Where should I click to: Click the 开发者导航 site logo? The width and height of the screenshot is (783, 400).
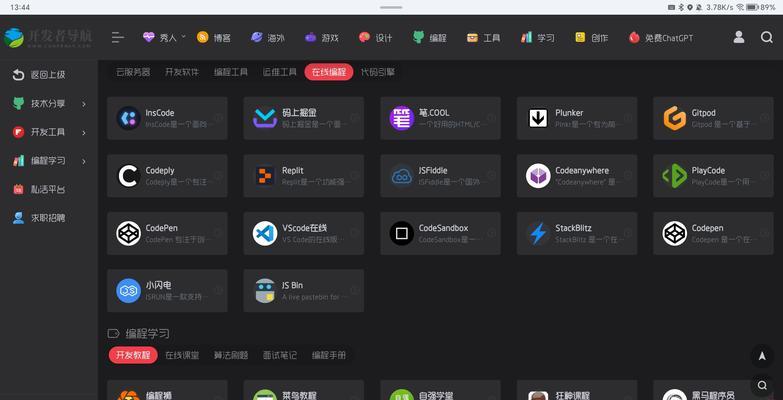click(x=48, y=37)
